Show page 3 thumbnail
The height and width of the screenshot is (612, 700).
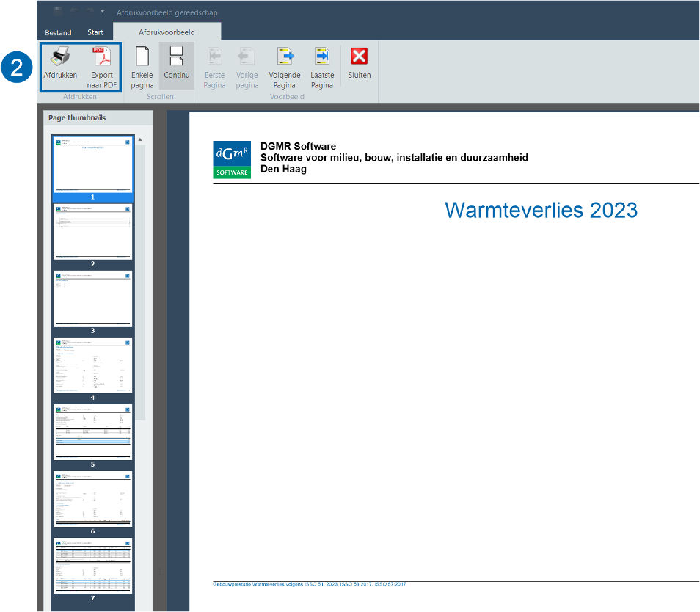pos(92,298)
